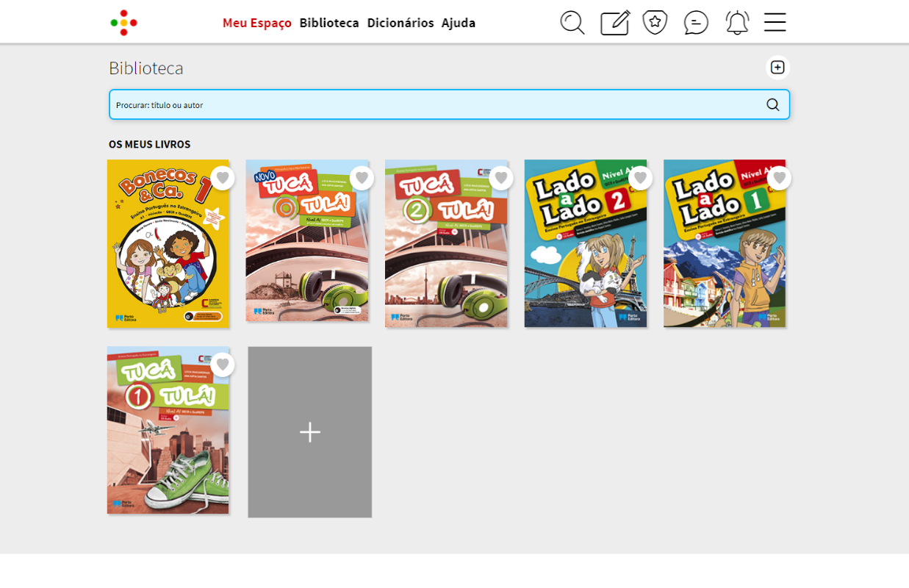Open the Dicionários menu
Screen dimensions: 909x588
400,23
